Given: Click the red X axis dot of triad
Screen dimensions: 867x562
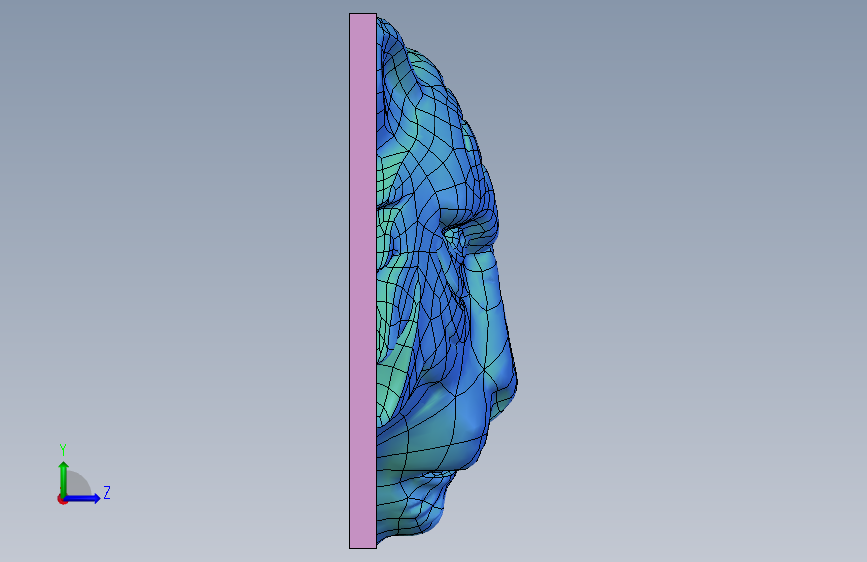Looking at the screenshot, I should tap(61, 499).
